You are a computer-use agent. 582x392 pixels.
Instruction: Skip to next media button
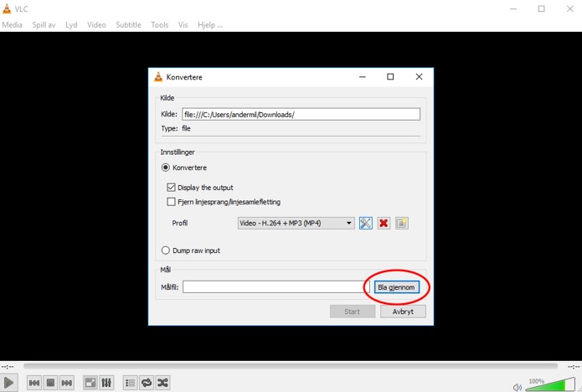67,382
